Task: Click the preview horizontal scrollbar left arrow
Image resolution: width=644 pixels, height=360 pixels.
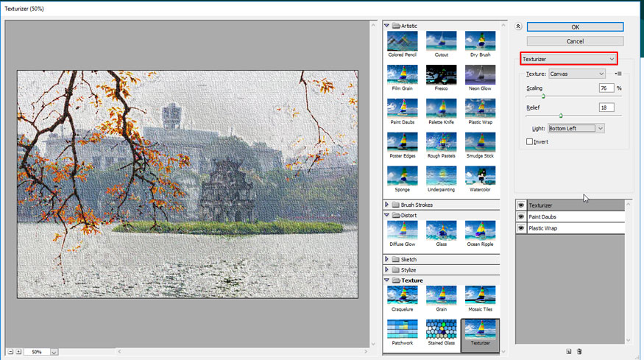Action: [119, 351]
